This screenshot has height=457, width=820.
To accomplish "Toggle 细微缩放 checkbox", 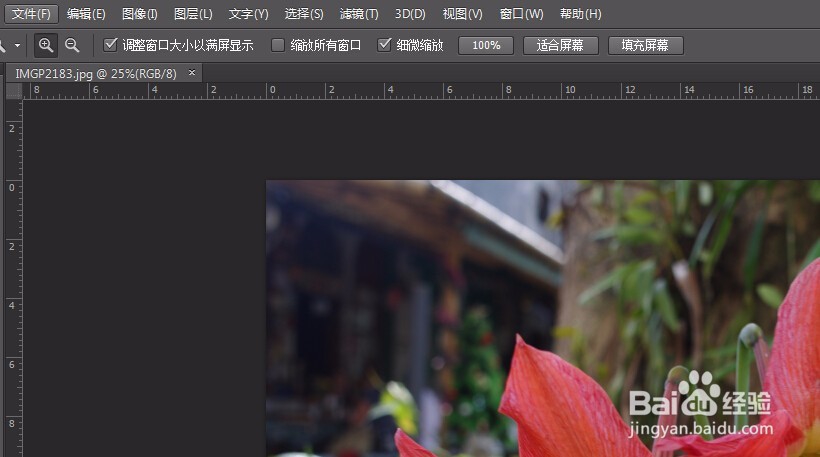I will pos(384,45).
